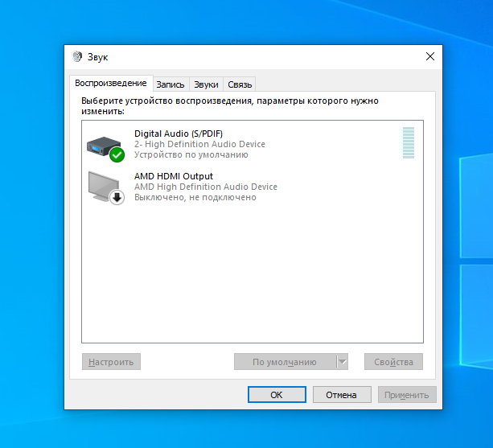493x448 pixels.
Task: Open the Запись tab
Action: (x=170, y=84)
